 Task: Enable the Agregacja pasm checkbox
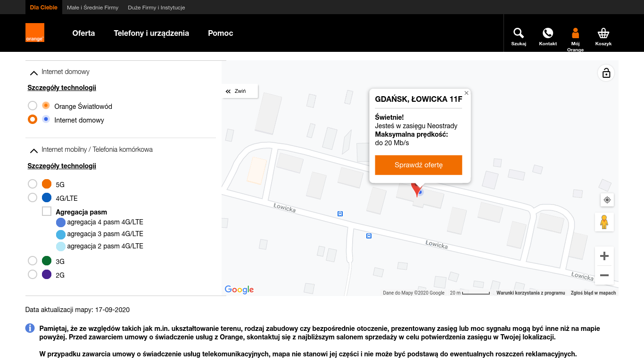(x=46, y=211)
